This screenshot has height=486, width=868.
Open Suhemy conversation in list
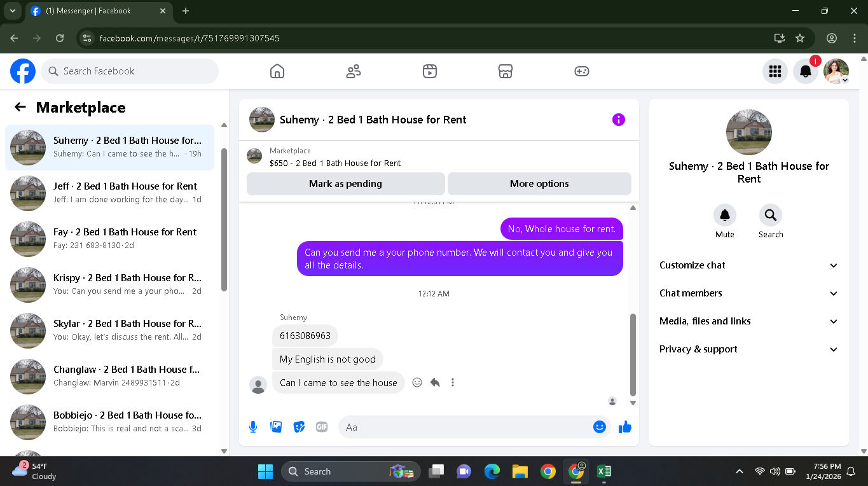click(109, 148)
